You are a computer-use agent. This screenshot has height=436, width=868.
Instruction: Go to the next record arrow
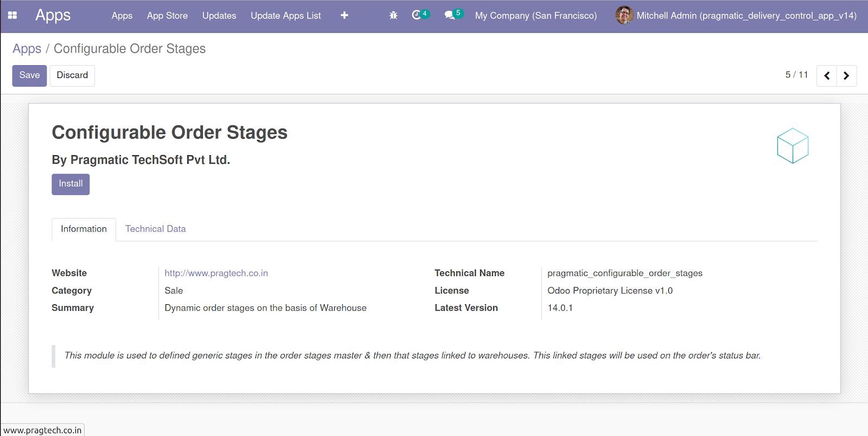[846, 75]
